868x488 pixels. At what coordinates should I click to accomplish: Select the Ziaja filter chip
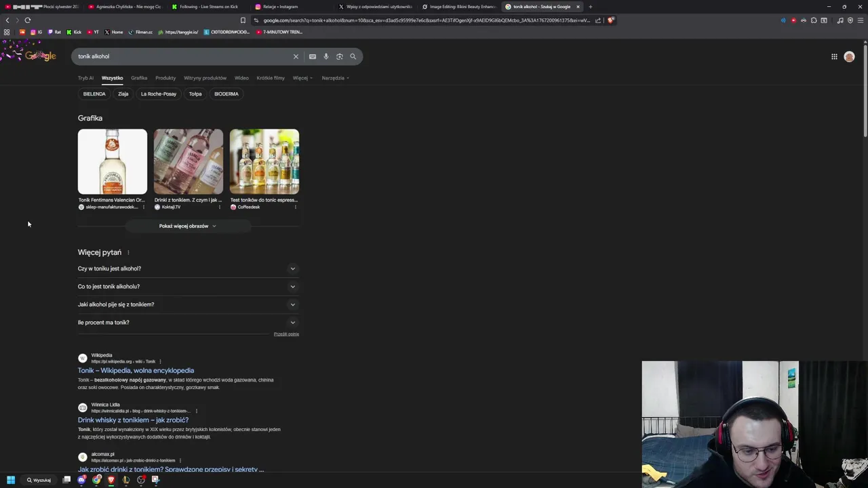click(x=123, y=94)
